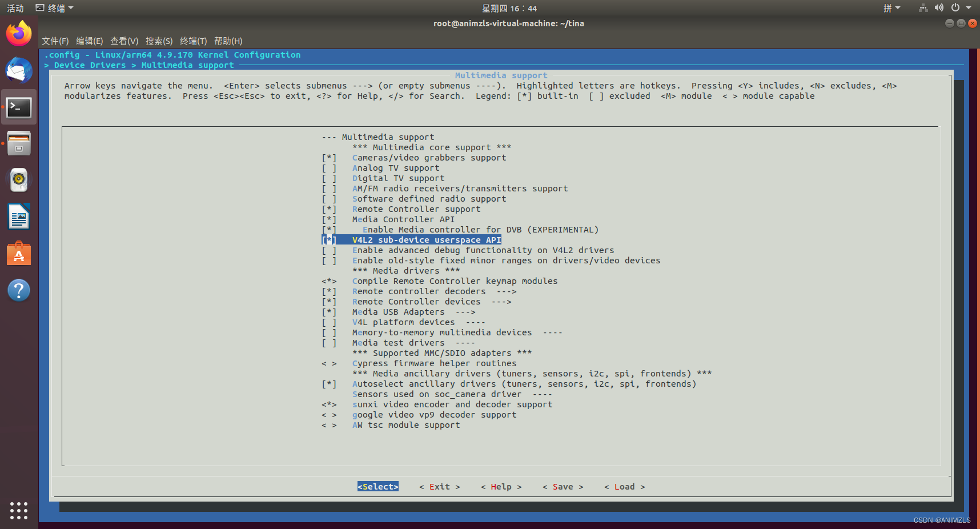Launch LibreOffice Writer from the dock
The image size is (980, 529).
pos(19,217)
